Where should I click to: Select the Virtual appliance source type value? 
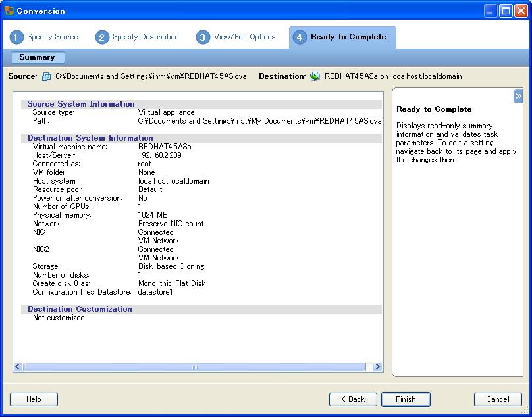166,112
